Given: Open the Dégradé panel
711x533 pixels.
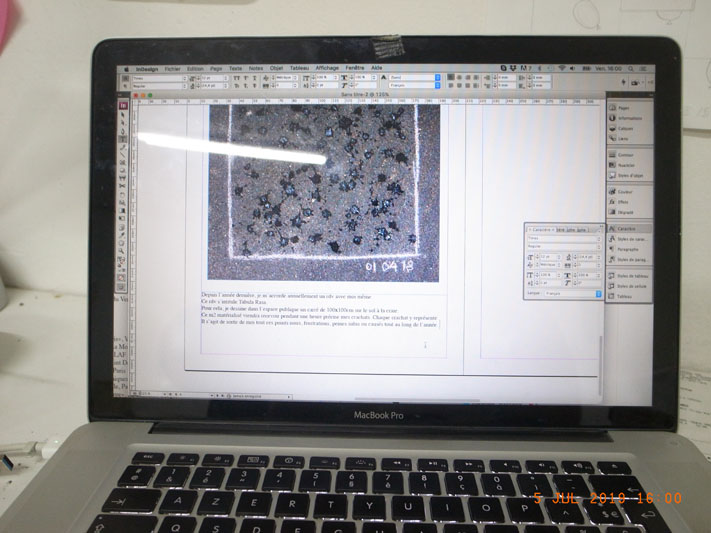Looking at the screenshot, I should tap(629, 212).
